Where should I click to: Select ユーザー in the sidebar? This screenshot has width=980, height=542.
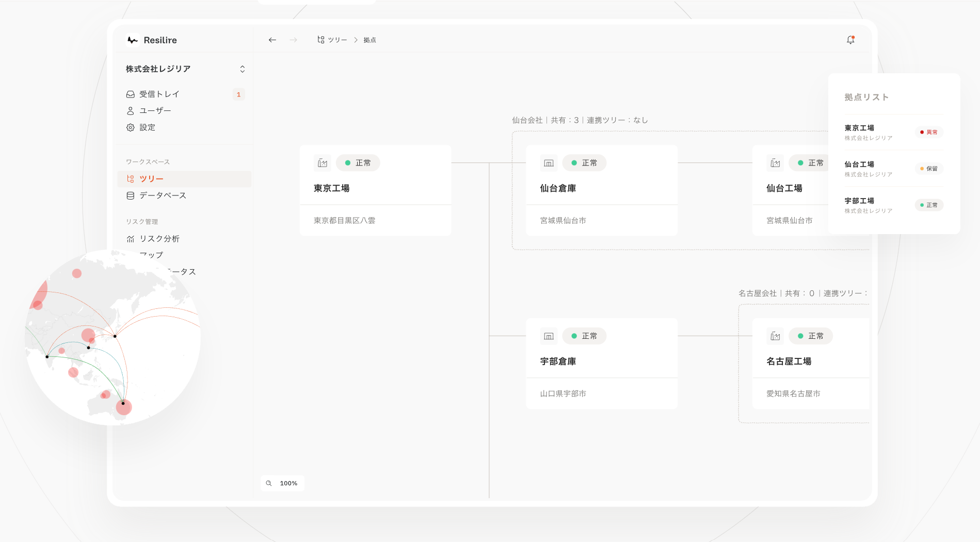pos(155,111)
